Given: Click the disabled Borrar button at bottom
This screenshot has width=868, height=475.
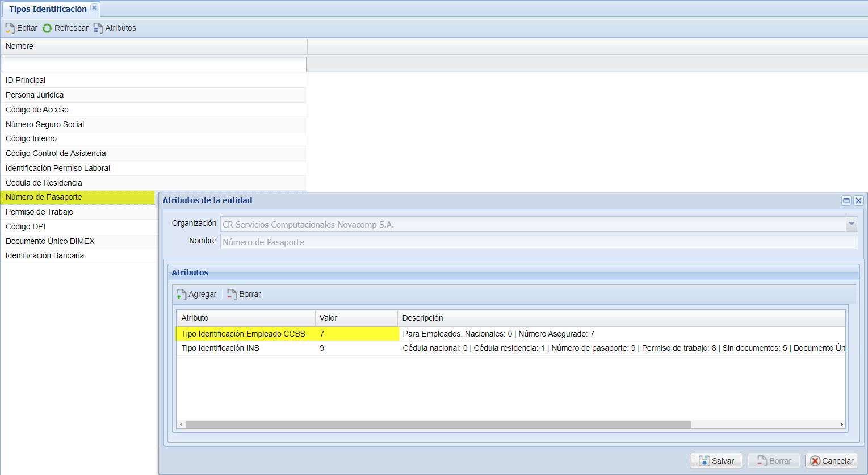Looking at the screenshot, I should [774, 461].
